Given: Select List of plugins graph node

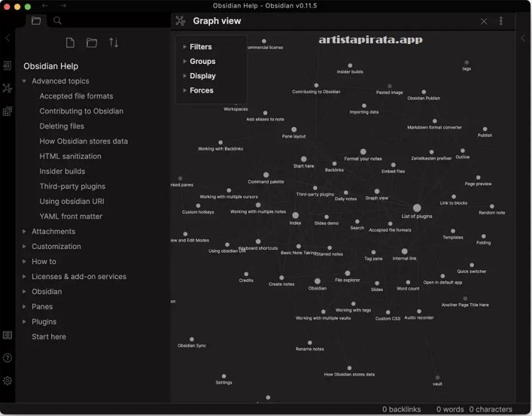Looking at the screenshot, I should click(417, 208).
